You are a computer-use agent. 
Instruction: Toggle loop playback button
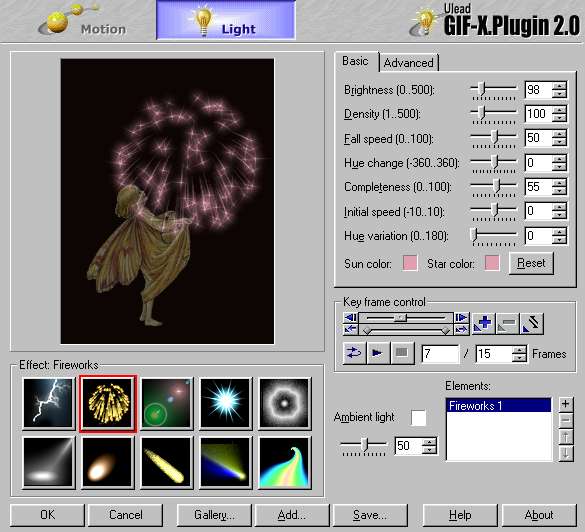tap(354, 353)
